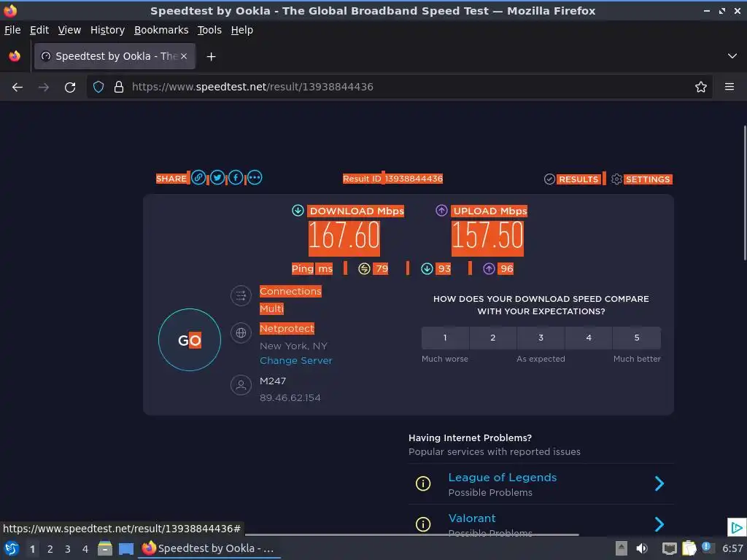Click the network tray icon
Viewport: 747px width, 560px height.
(670, 548)
